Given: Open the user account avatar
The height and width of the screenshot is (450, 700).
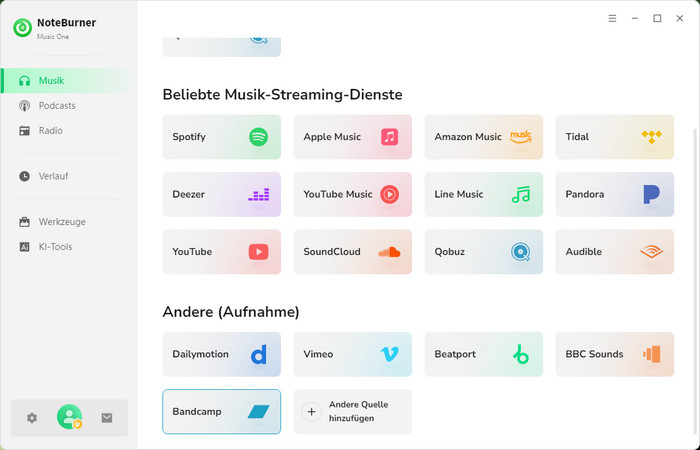Looking at the screenshot, I should click(x=69, y=417).
